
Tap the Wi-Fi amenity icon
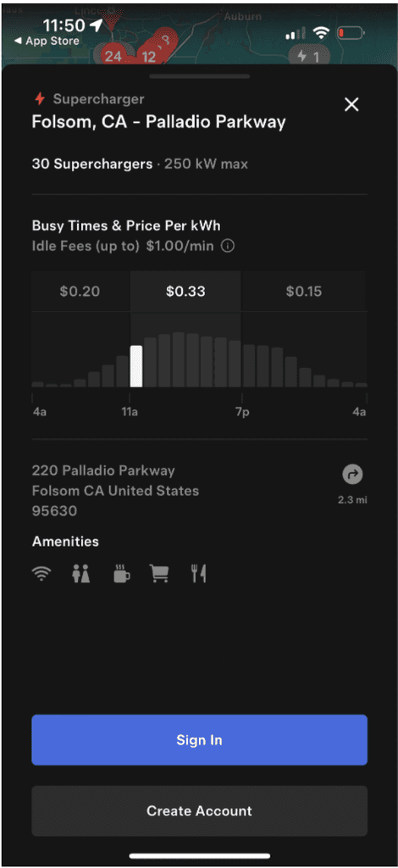click(x=41, y=574)
